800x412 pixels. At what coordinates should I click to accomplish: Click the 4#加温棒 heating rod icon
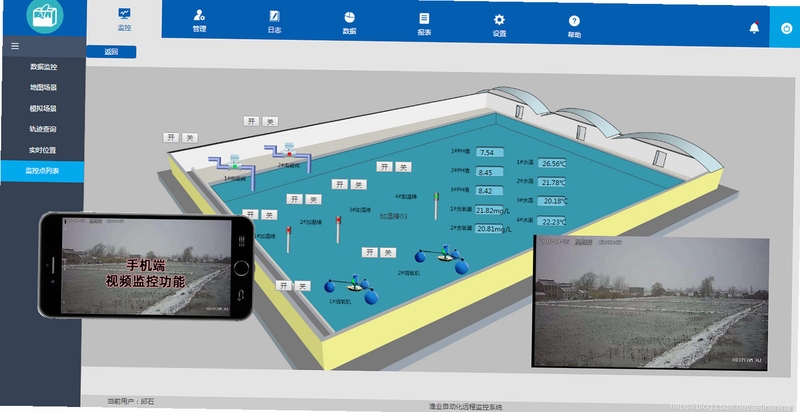click(x=436, y=205)
